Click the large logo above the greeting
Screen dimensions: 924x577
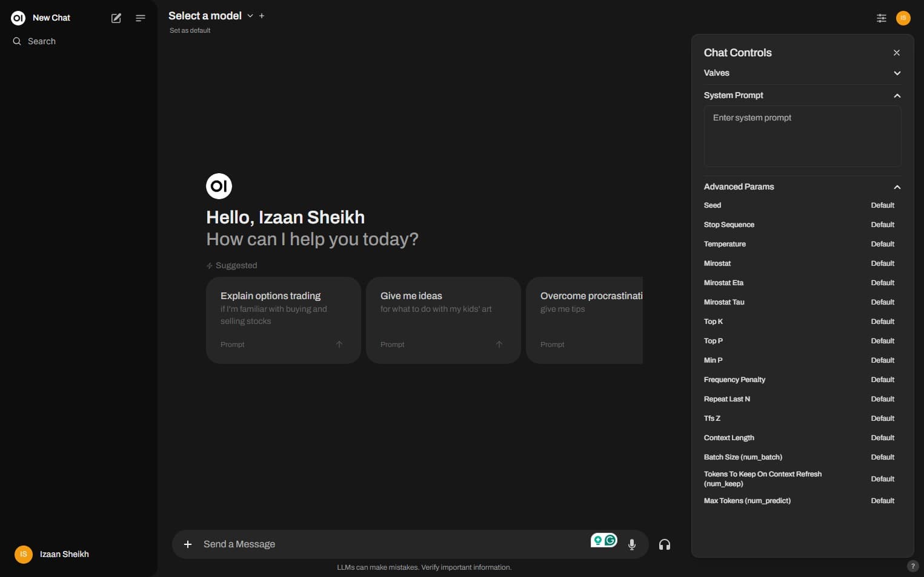point(219,186)
